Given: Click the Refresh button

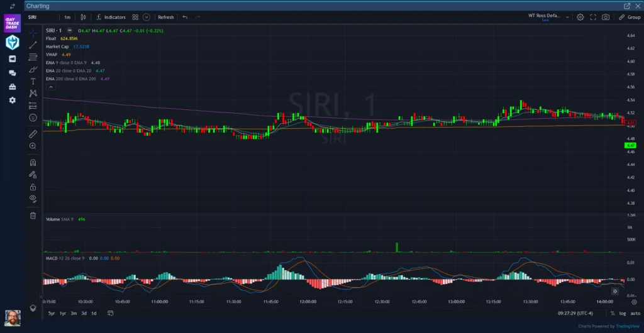Looking at the screenshot, I should [x=166, y=17].
